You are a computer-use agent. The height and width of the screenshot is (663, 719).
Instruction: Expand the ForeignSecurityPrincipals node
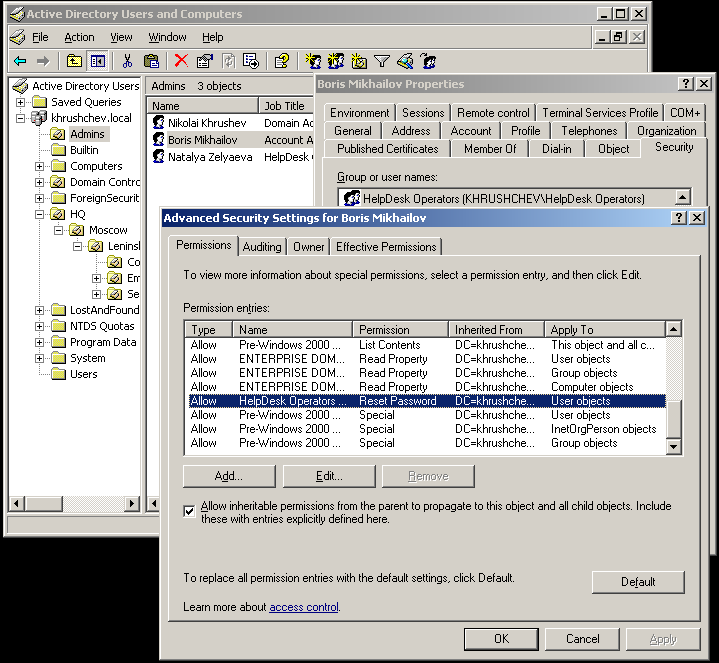click(39, 198)
